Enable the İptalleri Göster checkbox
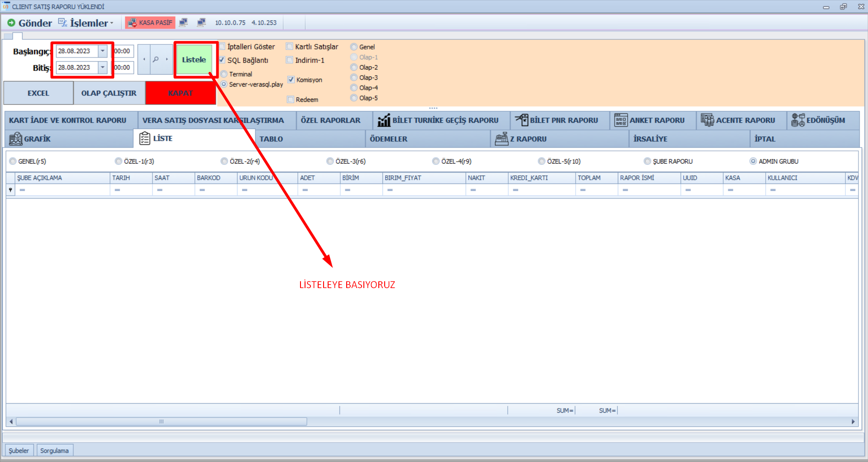The height and width of the screenshot is (462, 868). pos(222,47)
